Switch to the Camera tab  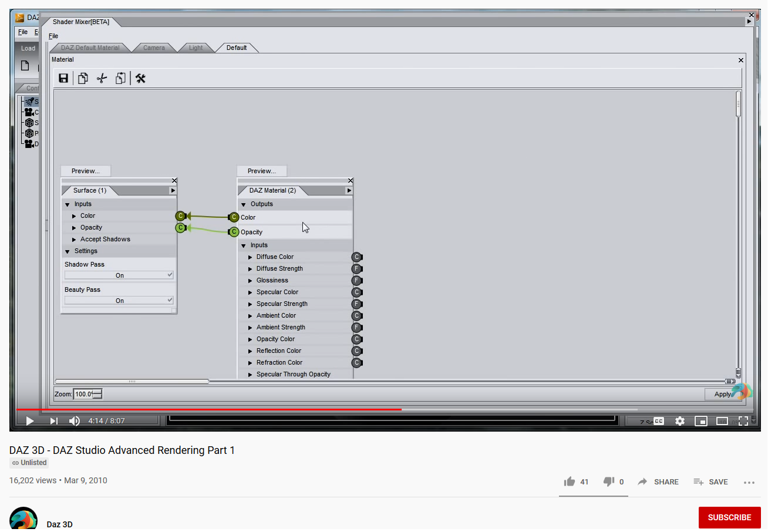click(x=154, y=48)
